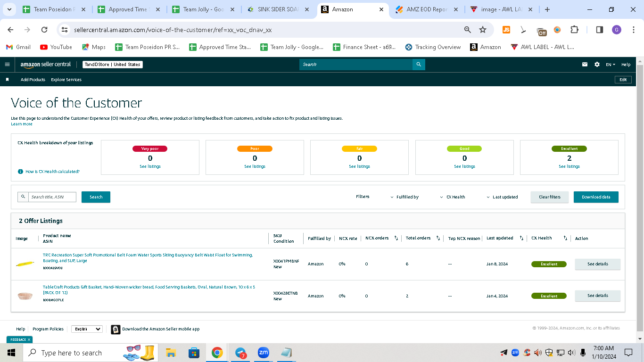Click the Edit button in the header bar

(x=623, y=80)
